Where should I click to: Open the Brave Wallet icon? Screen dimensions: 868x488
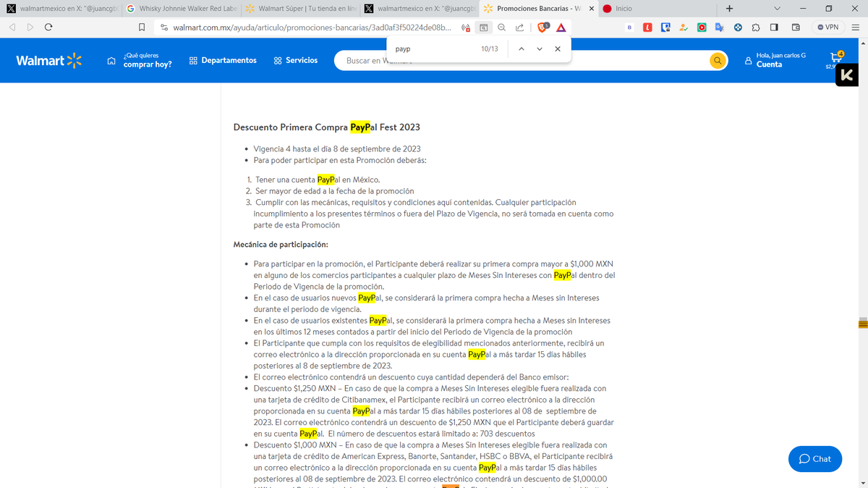point(796,28)
